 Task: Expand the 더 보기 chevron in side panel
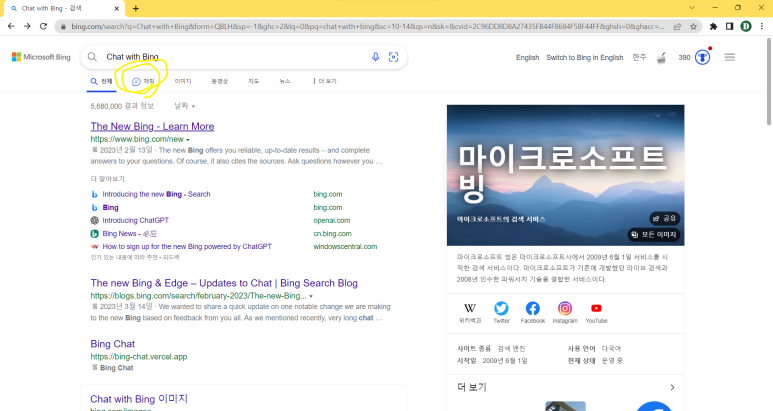(x=672, y=387)
